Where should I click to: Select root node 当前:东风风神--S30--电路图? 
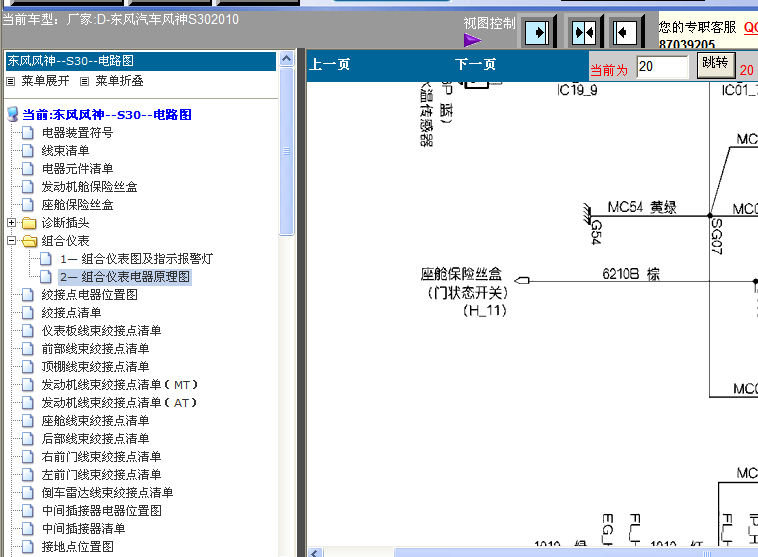coord(107,115)
